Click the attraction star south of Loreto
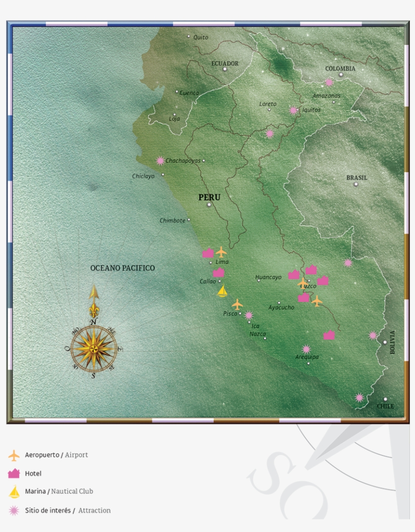The width and height of the screenshot is (415, 532). click(270, 134)
